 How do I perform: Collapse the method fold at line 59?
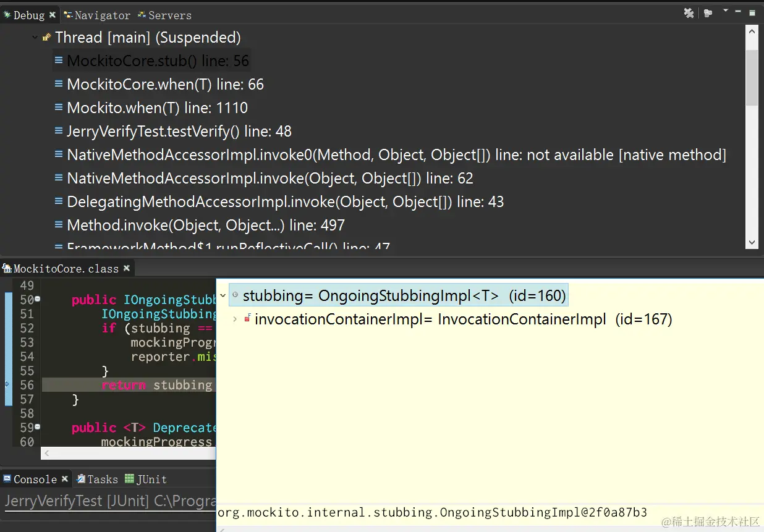coord(38,427)
